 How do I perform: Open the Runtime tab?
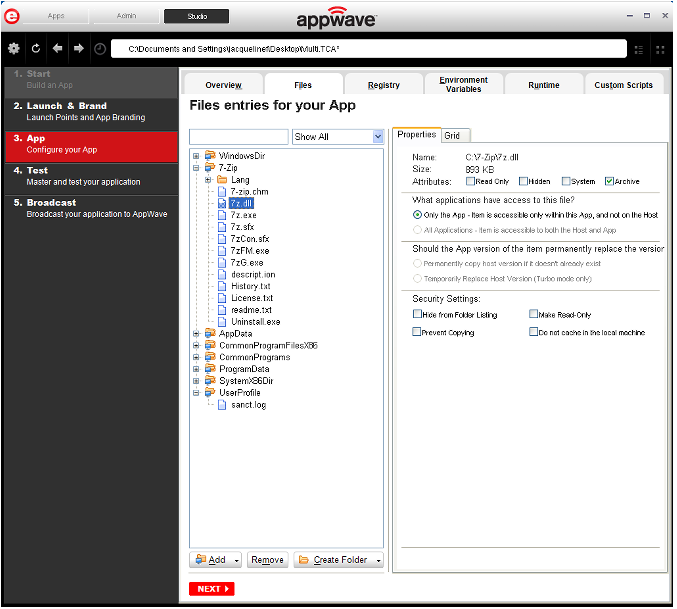pos(544,85)
